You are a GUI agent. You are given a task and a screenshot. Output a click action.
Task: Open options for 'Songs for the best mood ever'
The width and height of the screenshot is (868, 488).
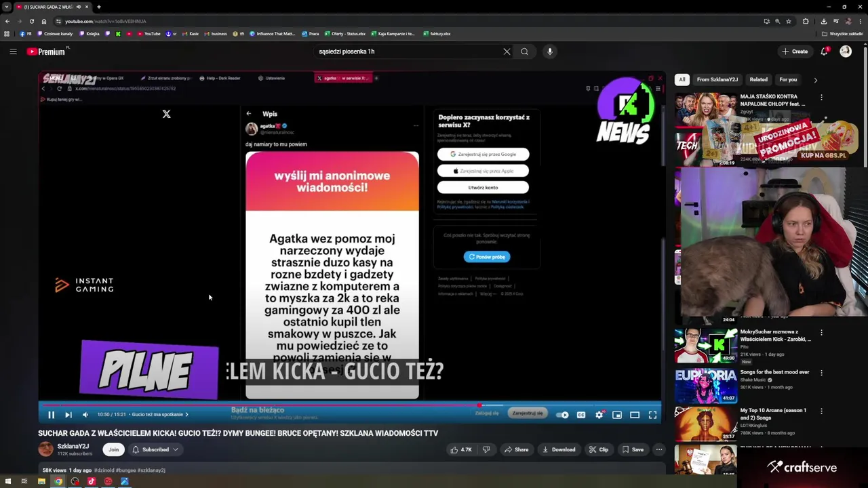(x=821, y=373)
